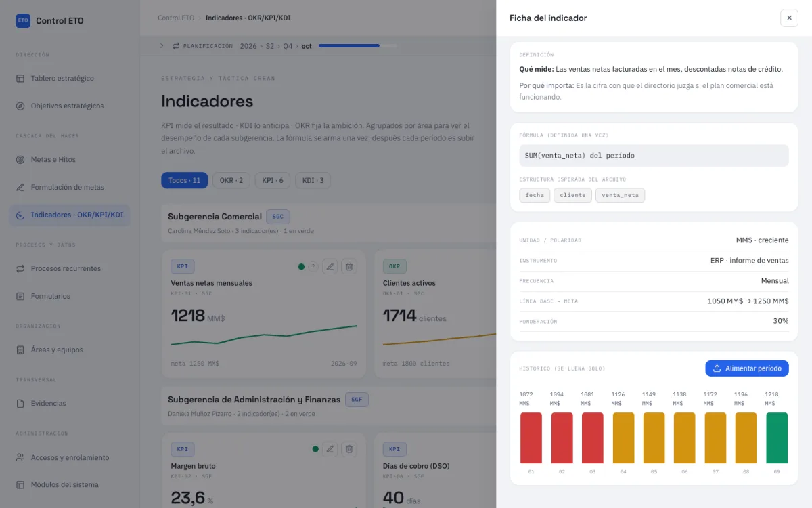Open help icon on Ventas netas card
Viewport: 812px width, 508px height.
[313, 267]
